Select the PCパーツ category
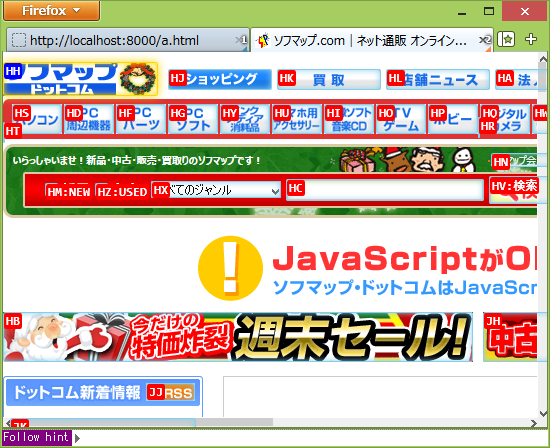The image size is (550, 448). [141, 119]
